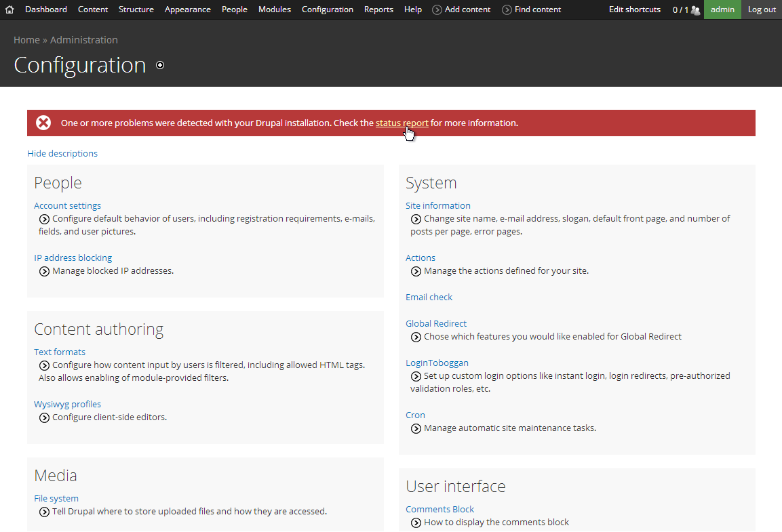Click the arrow icon under the Cron link
Screen dimensions: 782x532
click(416, 428)
